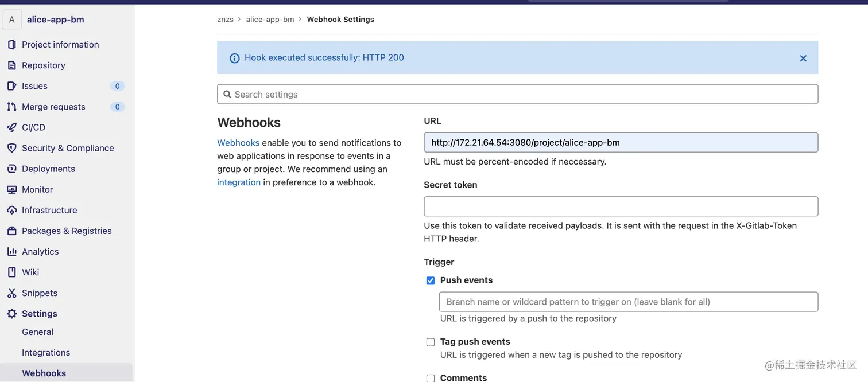Focus the Search settings box

(517, 95)
